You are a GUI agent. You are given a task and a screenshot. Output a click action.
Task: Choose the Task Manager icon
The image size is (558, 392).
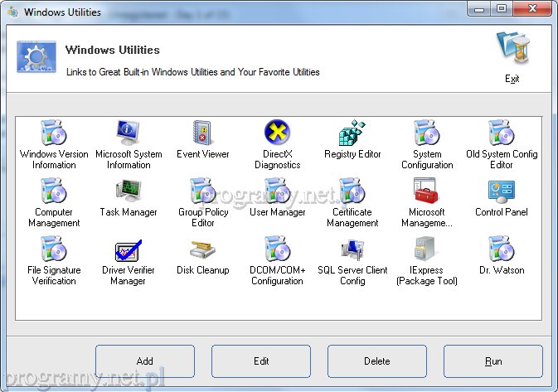[129, 191]
